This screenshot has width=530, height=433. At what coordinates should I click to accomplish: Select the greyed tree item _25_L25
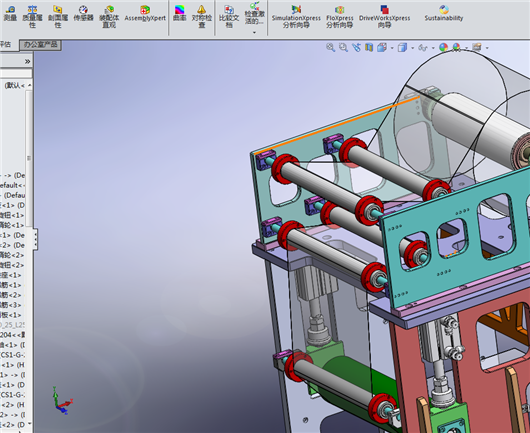click(13, 325)
